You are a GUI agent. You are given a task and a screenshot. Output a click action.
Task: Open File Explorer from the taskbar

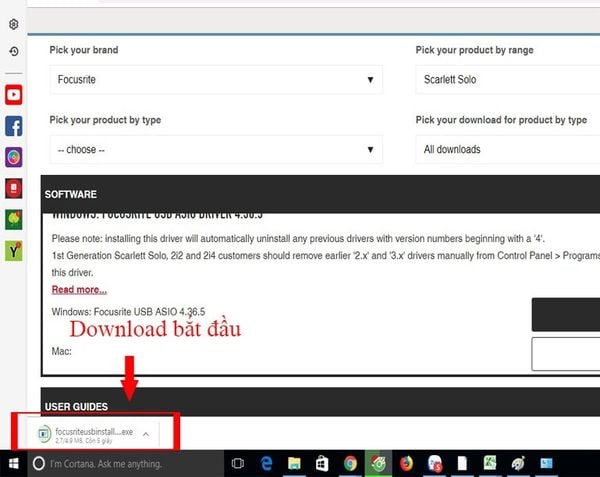click(294, 464)
